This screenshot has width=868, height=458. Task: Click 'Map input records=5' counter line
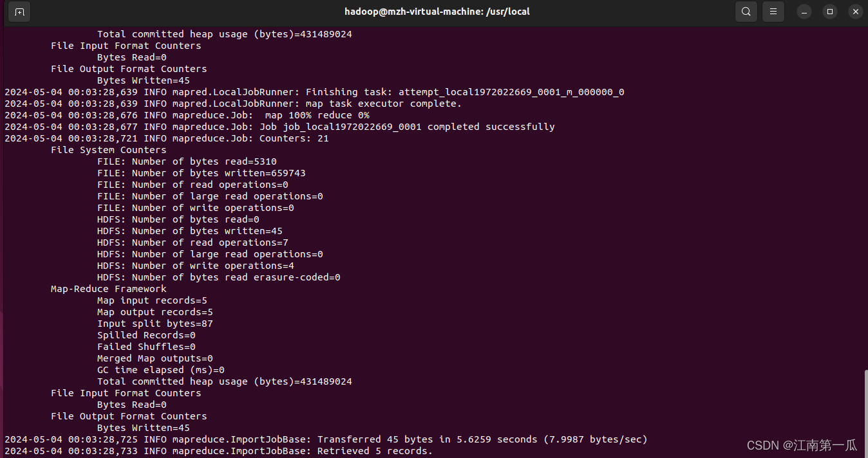coord(152,300)
